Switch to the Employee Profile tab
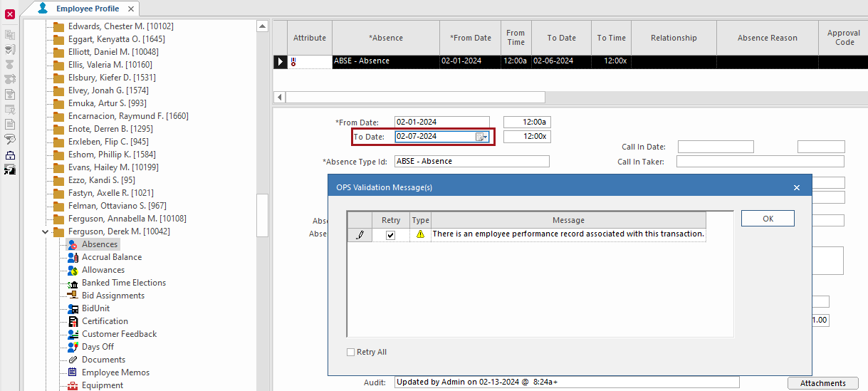Viewport: 868px width, 391px height. pos(88,9)
